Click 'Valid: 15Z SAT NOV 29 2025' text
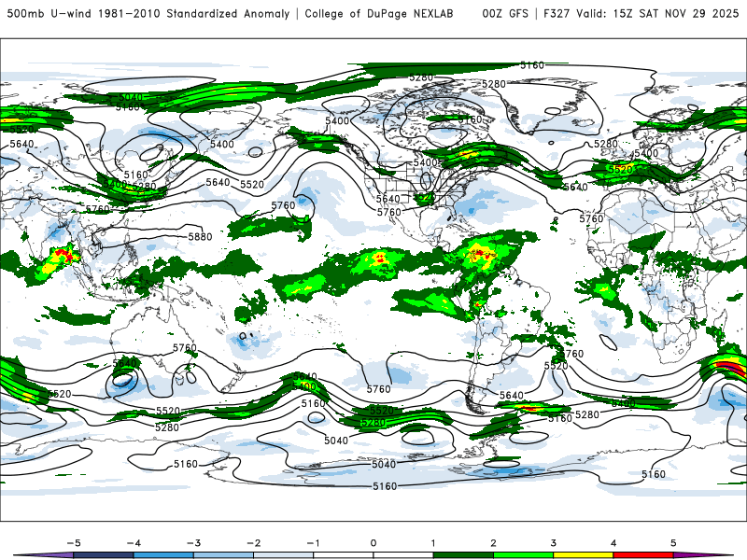 click(x=657, y=13)
